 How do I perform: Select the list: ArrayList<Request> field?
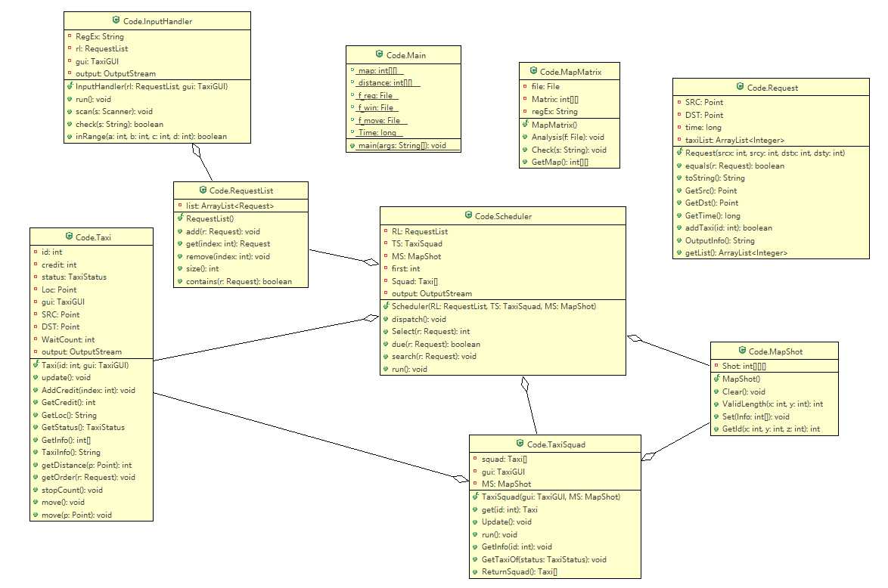(230, 206)
